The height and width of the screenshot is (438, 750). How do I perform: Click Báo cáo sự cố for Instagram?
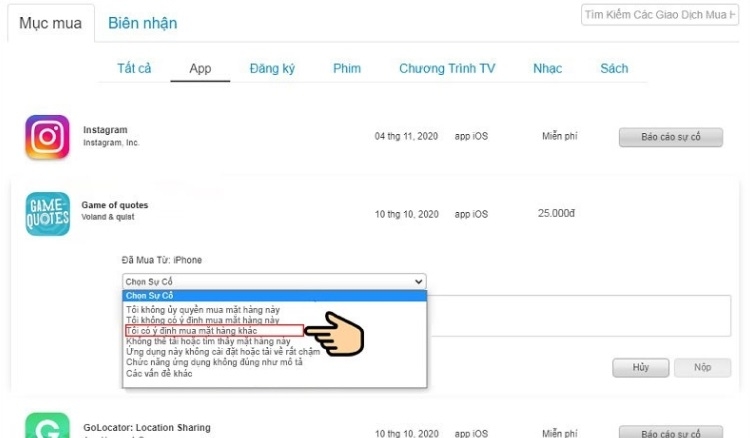[x=671, y=137]
